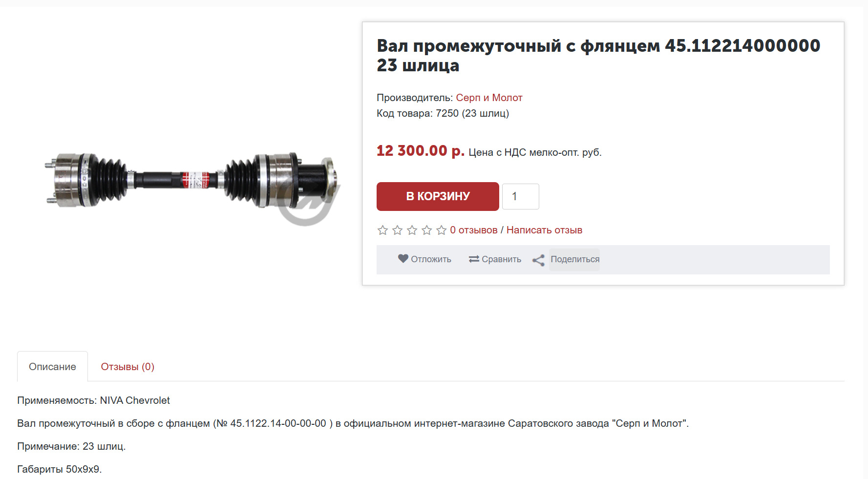Rate product with first star
Viewport: 868px width, 479px height.
click(382, 230)
